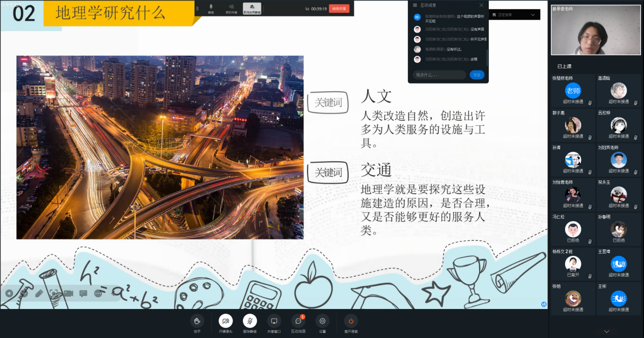This screenshot has height=338, width=644.
Task: Toggle 取消全员静音 in sharing toolbar
Action: coord(252,8)
